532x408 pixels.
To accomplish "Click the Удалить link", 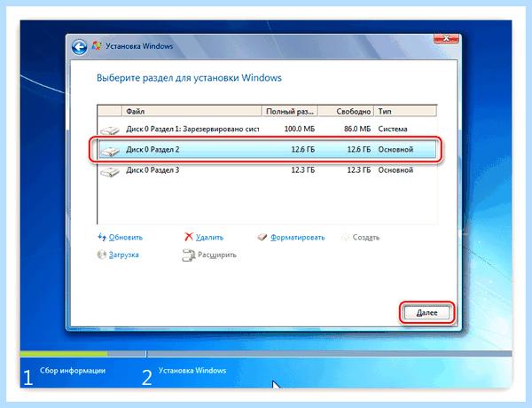I will tap(209, 238).
